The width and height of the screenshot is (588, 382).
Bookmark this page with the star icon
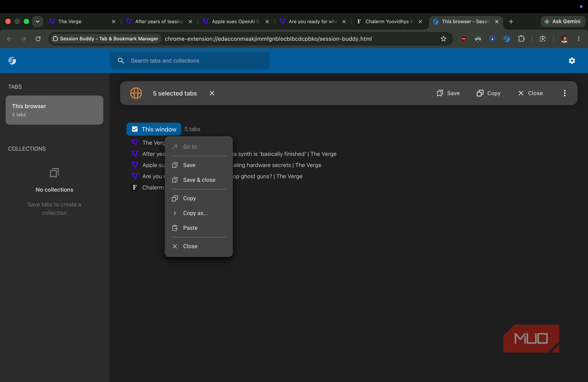[x=443, y=39]
